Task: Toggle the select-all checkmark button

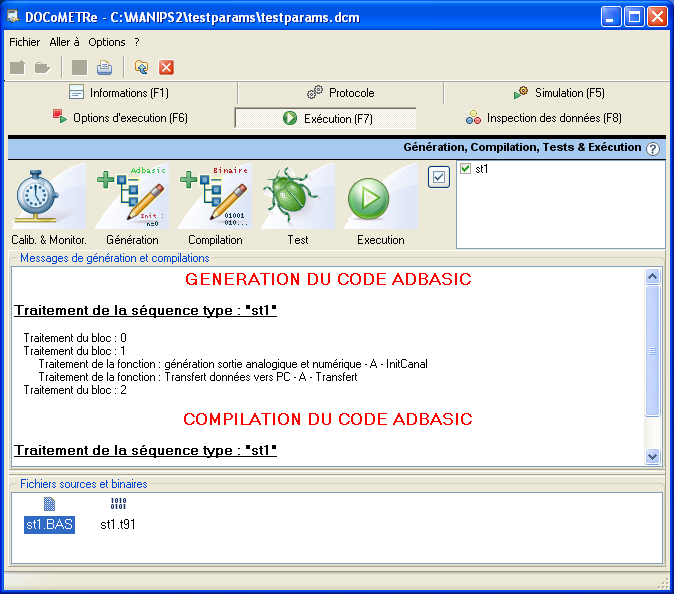Action: (439, 177)
